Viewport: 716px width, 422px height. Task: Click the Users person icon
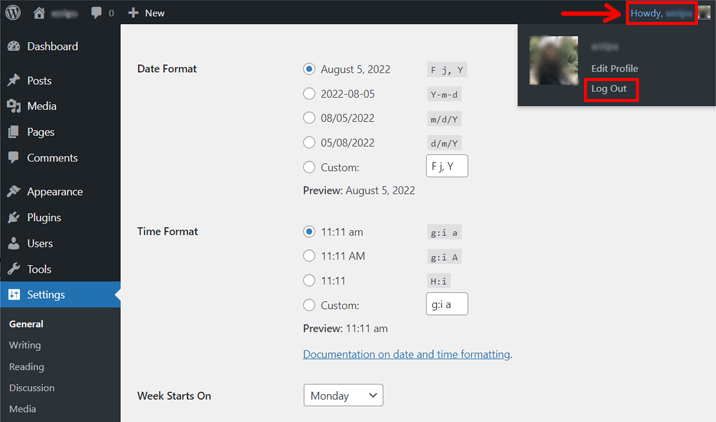(x=14, y=243)
